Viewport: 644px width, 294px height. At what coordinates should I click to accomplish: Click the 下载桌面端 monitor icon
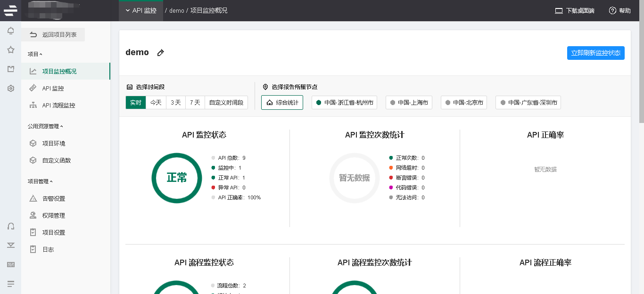559,10
